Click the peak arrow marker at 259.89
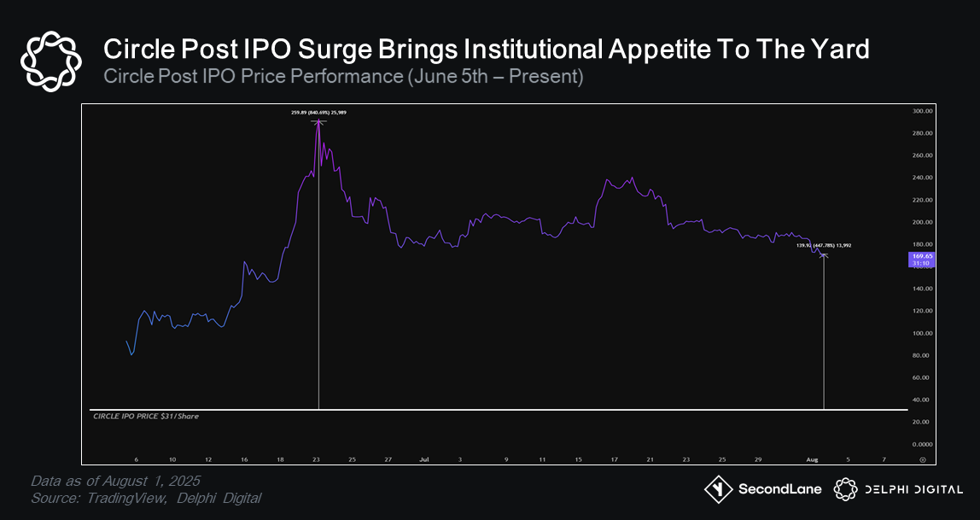This screenshot has width=980, height=520. click(318, 122)
